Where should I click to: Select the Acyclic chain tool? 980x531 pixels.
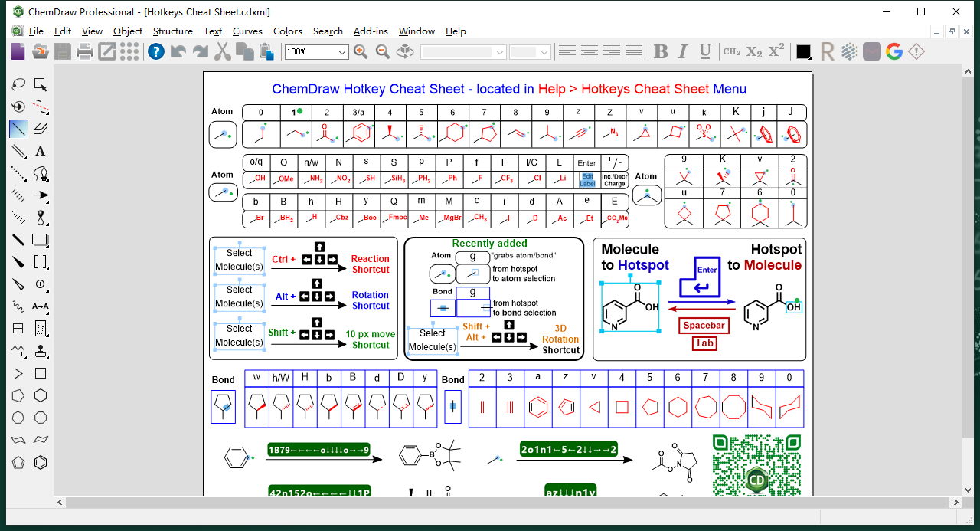pos(18,351)
